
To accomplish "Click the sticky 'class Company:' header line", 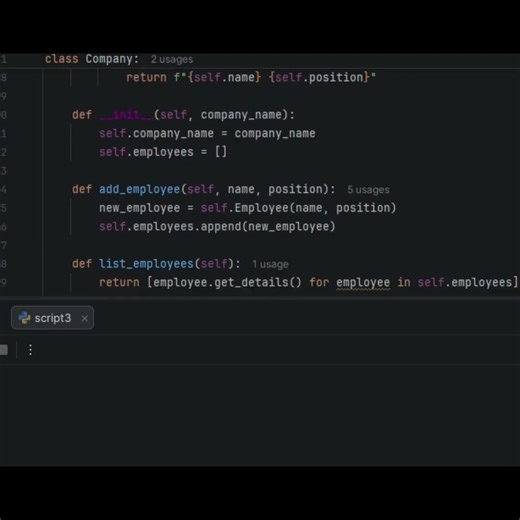I will coord(92,59).
